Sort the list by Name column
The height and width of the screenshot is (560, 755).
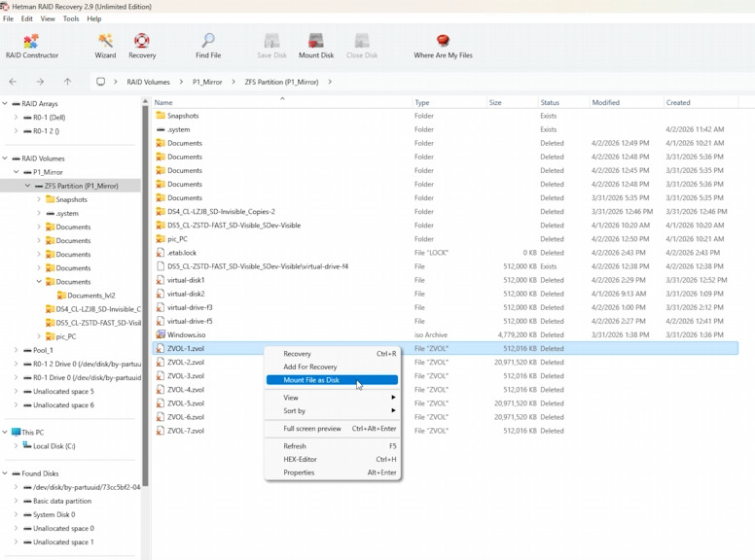(282, 102)
